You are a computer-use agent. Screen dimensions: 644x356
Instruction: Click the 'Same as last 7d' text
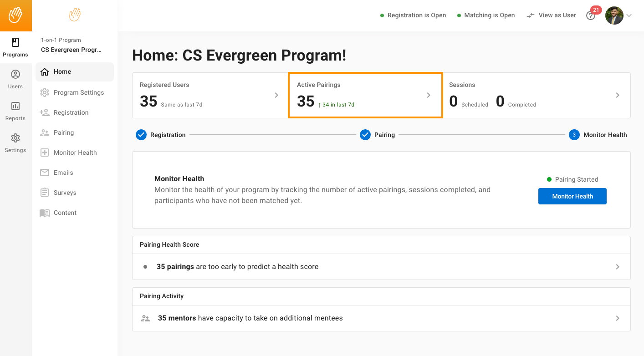coord(182,105)
